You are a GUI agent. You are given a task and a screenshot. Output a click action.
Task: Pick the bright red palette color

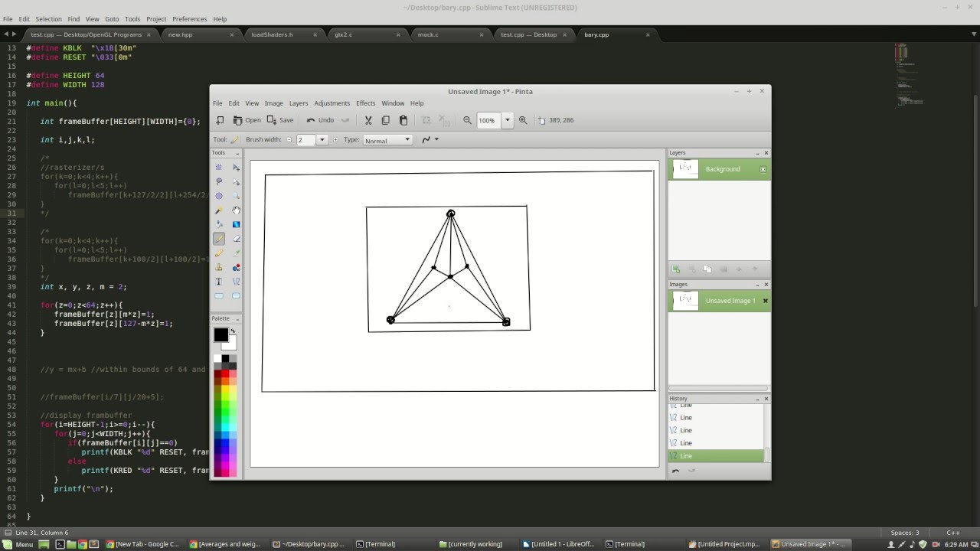[x=227, y=373]
